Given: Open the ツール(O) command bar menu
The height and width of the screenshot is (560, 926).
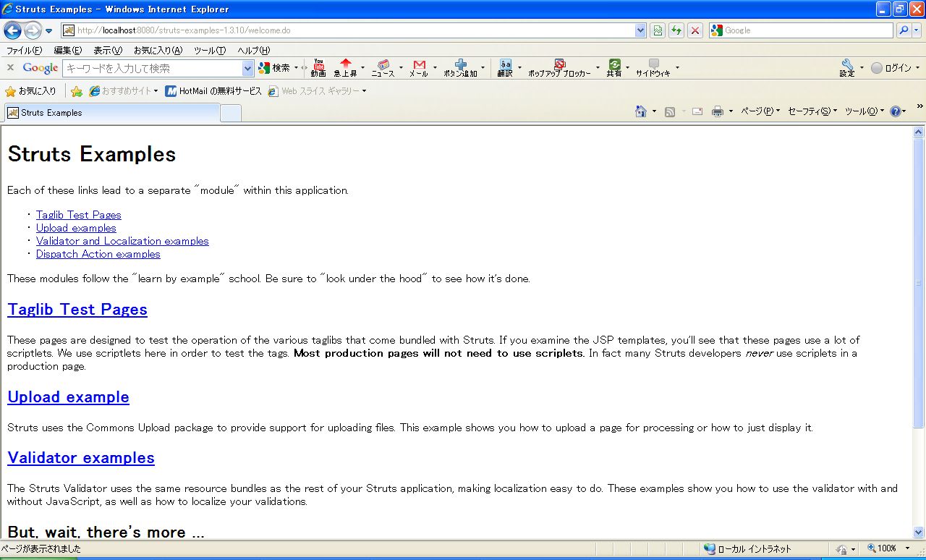Looking at the screenshot, I should coord(864,111).
